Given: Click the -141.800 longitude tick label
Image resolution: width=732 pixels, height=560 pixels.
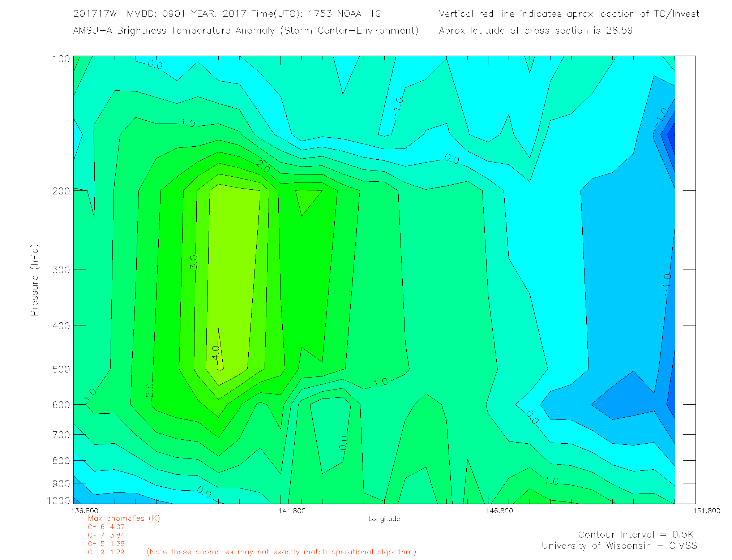Looking at the screenshot, I should coord(289,511).
